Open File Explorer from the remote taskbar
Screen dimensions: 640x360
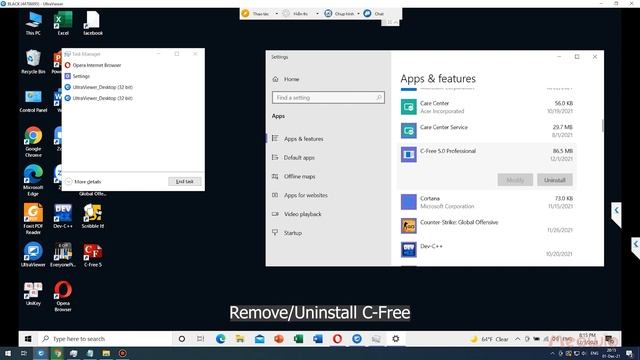coord(240,339)
